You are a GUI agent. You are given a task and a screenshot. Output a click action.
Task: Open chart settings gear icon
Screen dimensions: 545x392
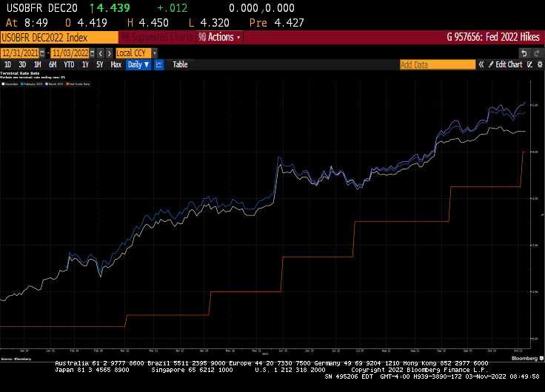(x=538, y=64)
